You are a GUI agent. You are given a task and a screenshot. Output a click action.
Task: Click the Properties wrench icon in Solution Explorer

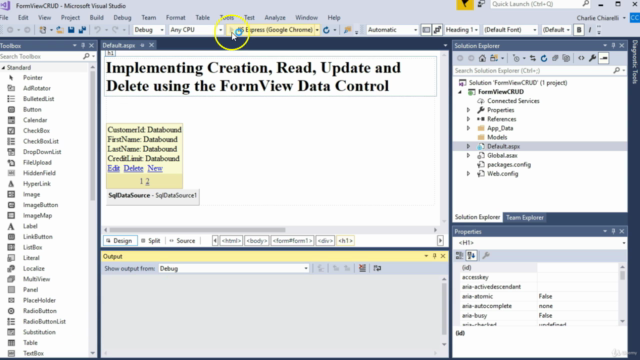coord(592,58)
